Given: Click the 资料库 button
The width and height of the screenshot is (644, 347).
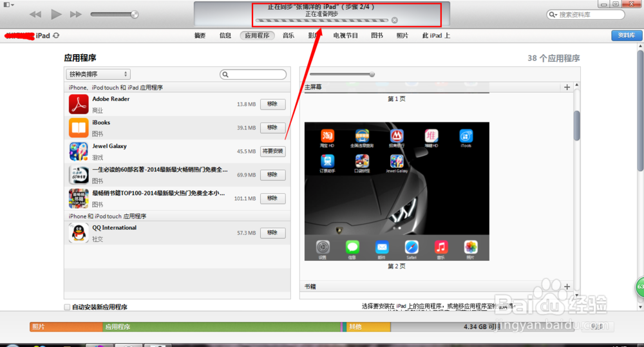Looking at the screenshot, I should click(x=627, y=35).
